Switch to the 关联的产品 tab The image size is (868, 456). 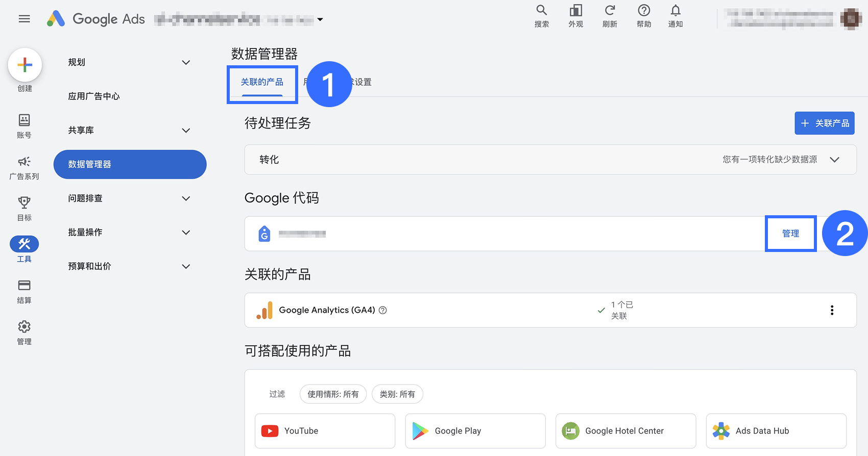(x=262, y=82)
